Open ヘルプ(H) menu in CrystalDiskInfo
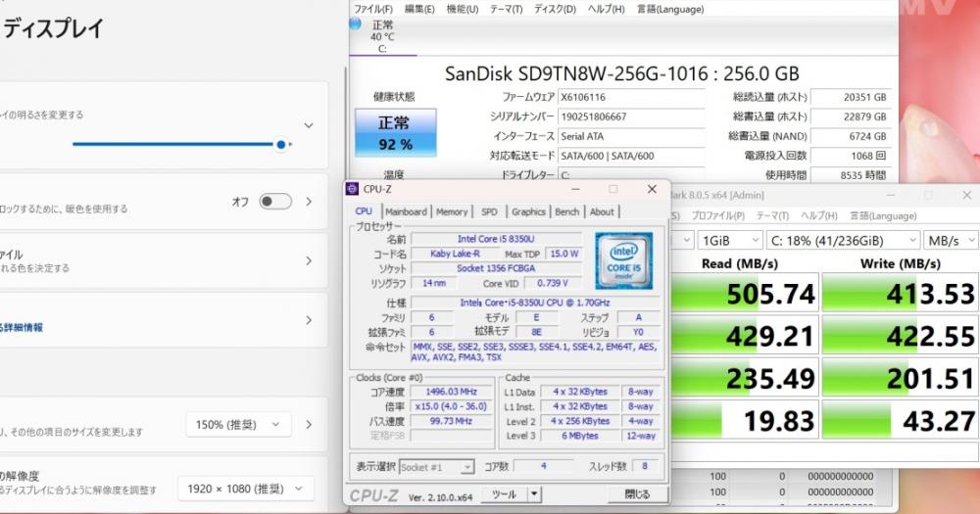The height and width of the screenshot is (514, 980). [607, 9]
